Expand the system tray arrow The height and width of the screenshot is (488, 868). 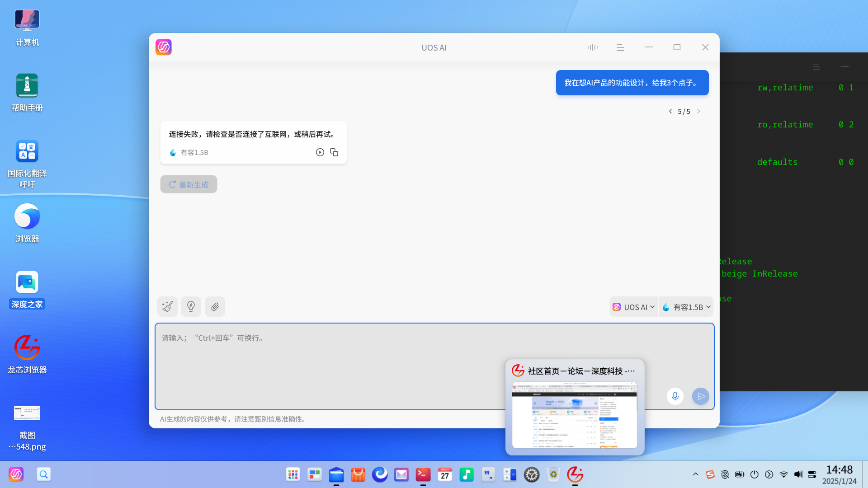[x=695, y=474]
